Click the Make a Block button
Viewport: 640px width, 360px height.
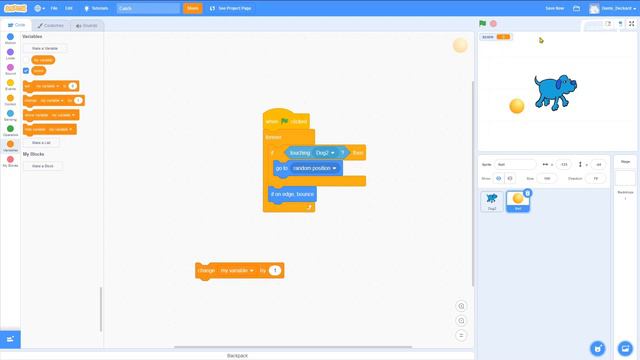[43, 166]
